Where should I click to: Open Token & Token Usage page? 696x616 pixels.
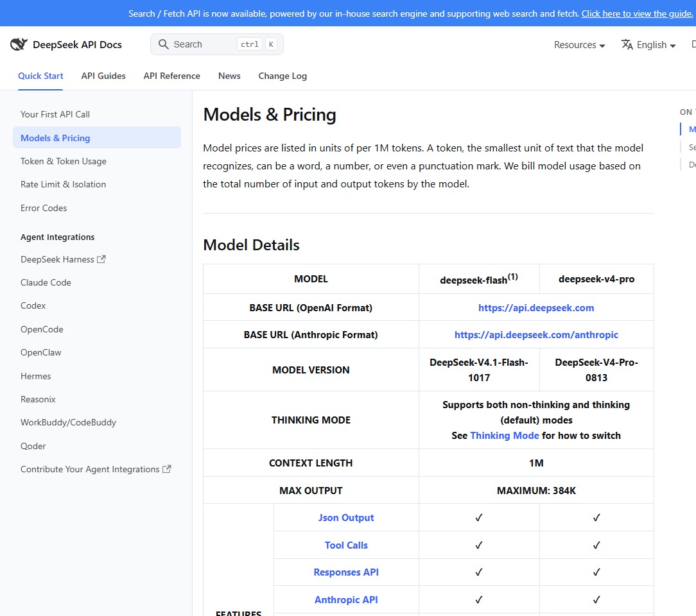coord(64,162)
